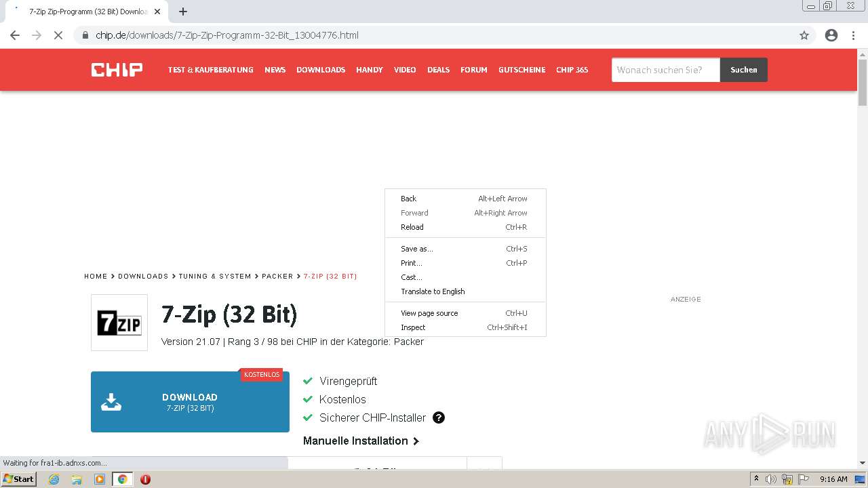Click the CHIP logo
The height and width of the screenshot is (488, 868).
point(117,70)
